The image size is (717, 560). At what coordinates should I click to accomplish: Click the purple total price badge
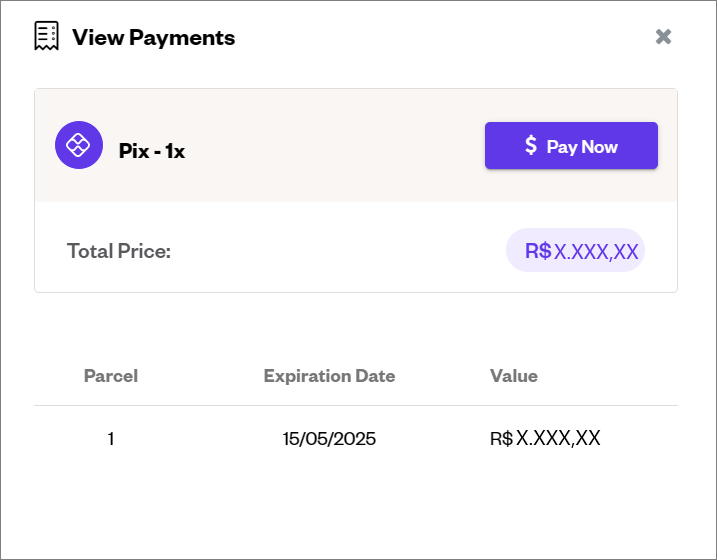[575, 250]
